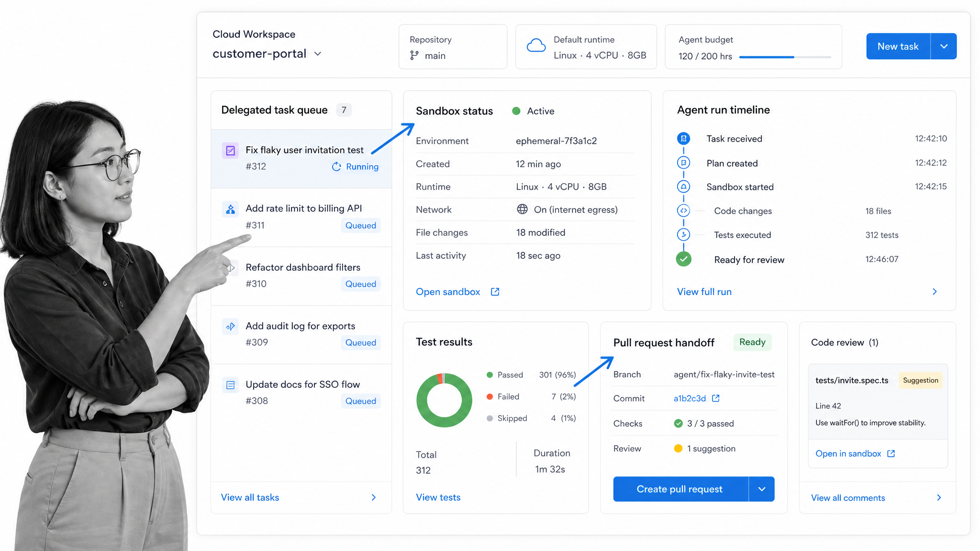Click the Agent budget progress bar
The image size is (980, 551).
coord(785,57)
